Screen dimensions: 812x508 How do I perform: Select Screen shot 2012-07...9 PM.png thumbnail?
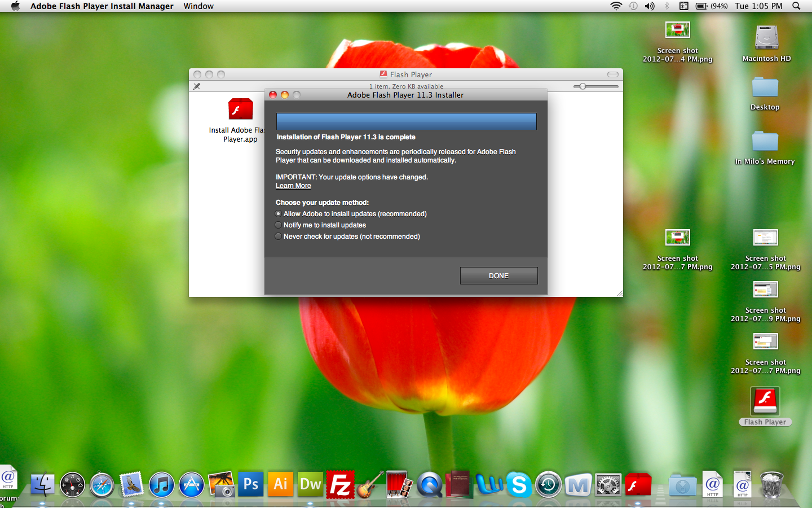click(x=766, y=289)
